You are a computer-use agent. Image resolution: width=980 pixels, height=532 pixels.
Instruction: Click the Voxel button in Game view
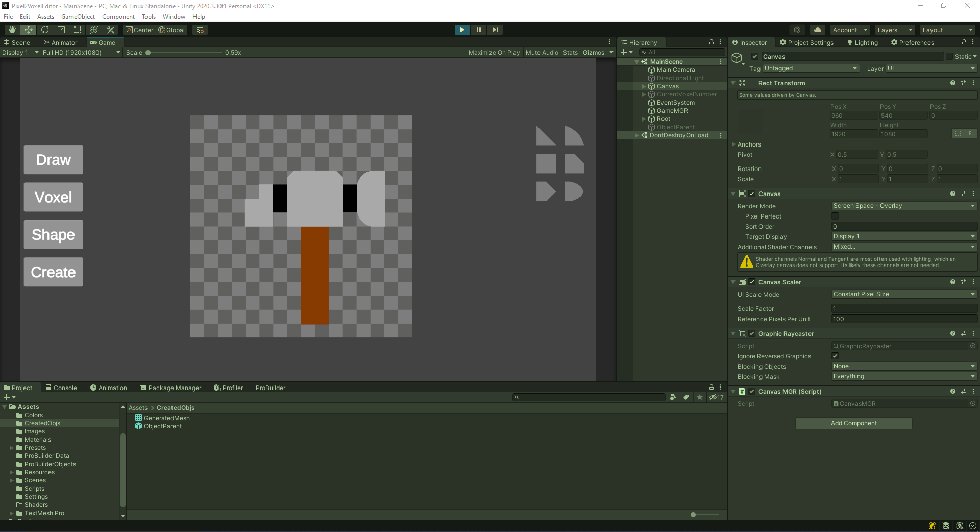click(x=53, y=197)
